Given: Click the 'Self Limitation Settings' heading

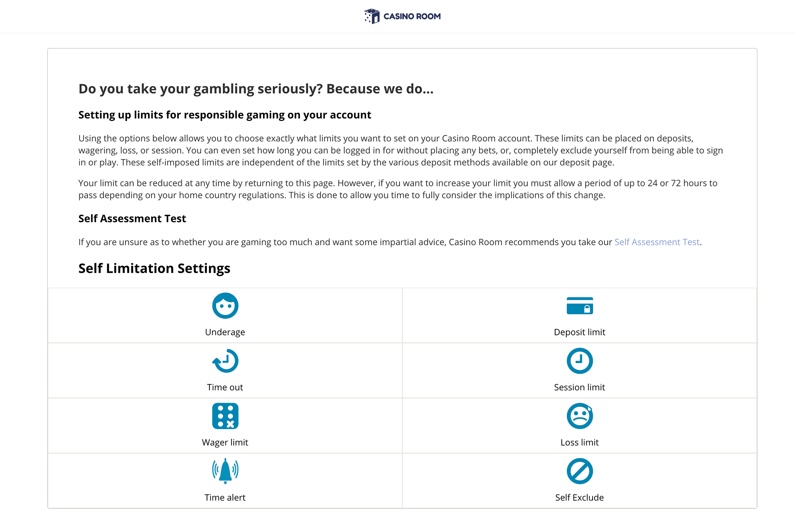Looking at the screenshot, I should click(154, 268).
